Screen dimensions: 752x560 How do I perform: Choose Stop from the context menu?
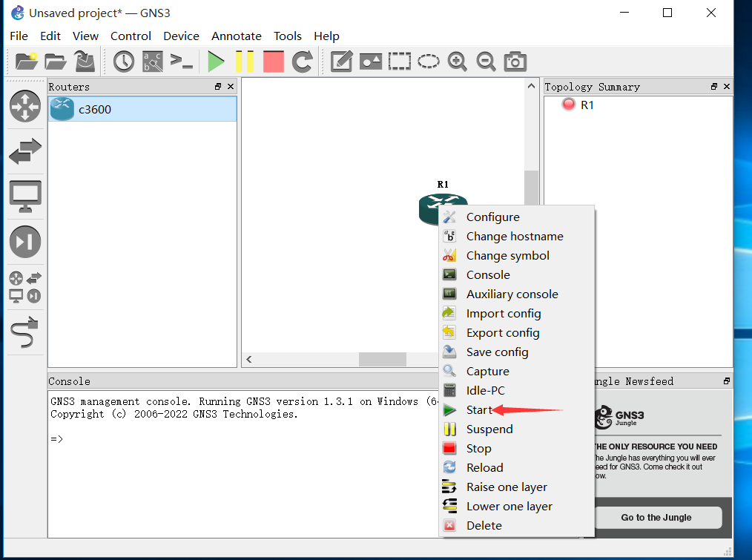pos(516,448)
